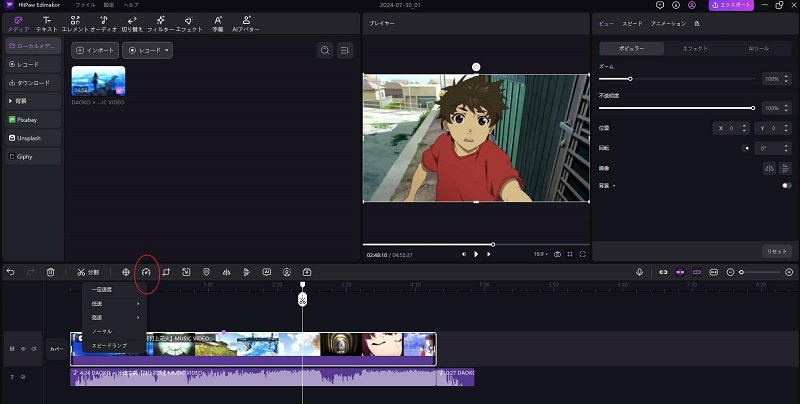This screenshot has height=404, width=800.
Task: Click the horizontal flip mirror button in properties panel
Action: (769, 168)
